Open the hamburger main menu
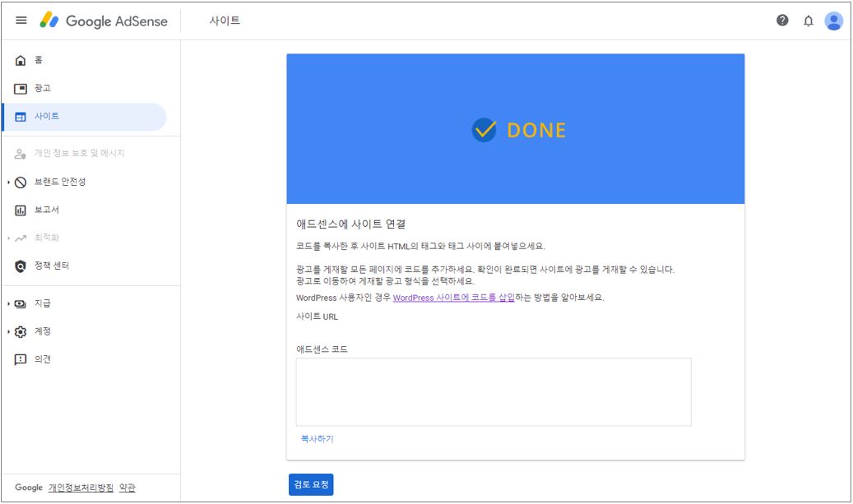This screenshot has width=853, height=504. 21,21
